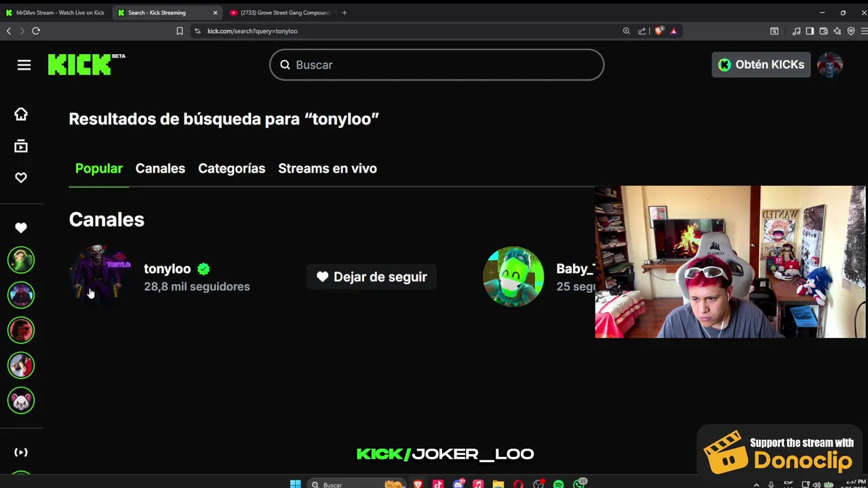This screenshot has width=868, height=488.
Task: Open the Brave Wallet icon
Action: click(x=823, y=30)
